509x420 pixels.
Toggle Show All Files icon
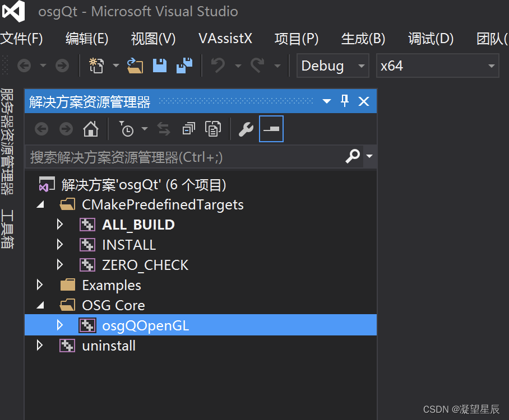click(213, 129)
